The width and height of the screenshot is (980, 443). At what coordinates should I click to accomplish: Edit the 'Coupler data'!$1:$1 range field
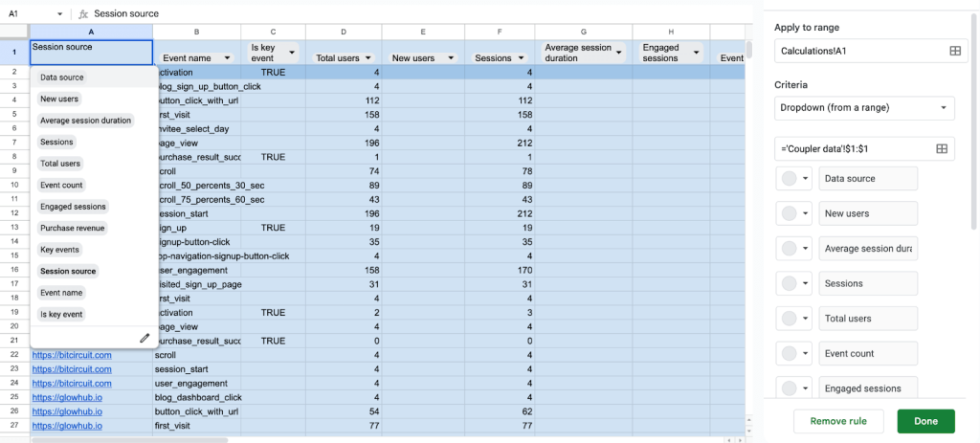point(864,148)
